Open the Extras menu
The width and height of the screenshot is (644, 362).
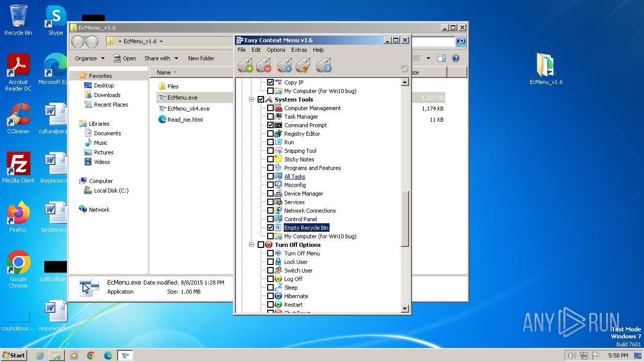[x=299, y=50]
